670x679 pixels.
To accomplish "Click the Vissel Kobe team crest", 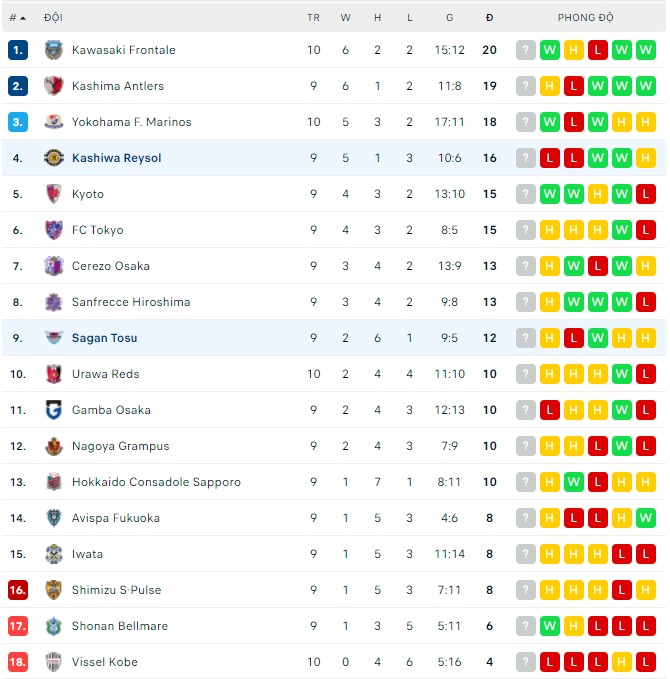I will (x=54, y=662).
